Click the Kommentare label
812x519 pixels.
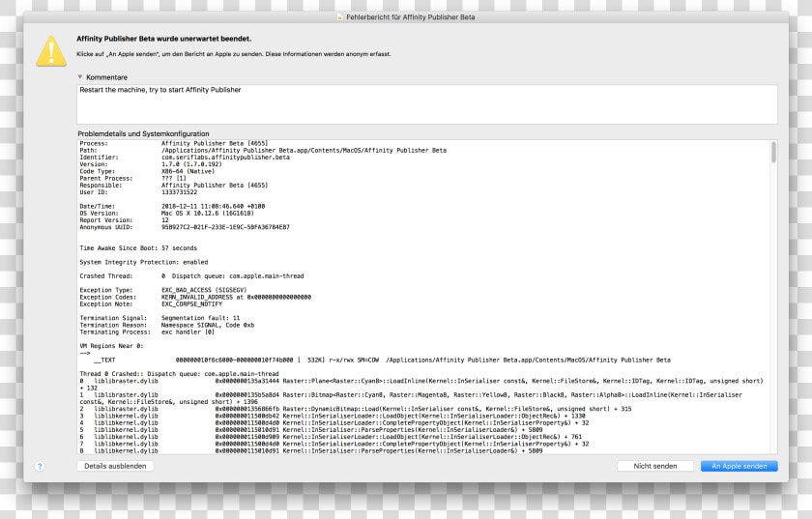click(106, 77)
